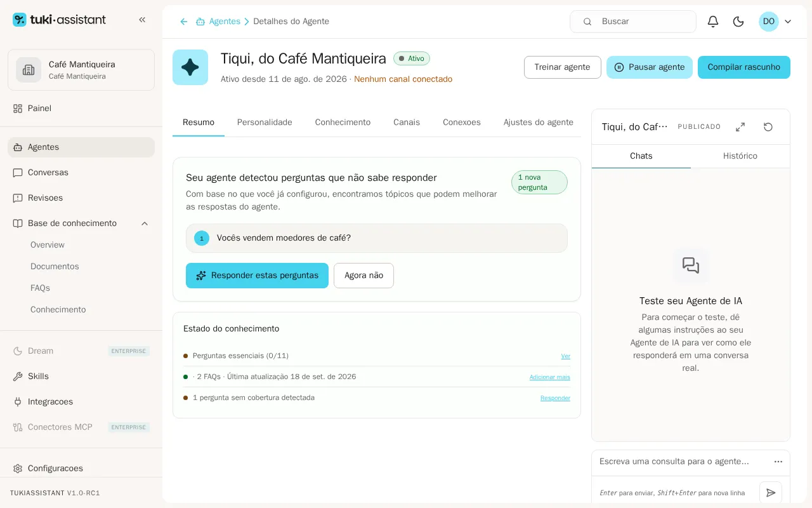Screen dimensions: 812x508
Task: Click the Ativo desde 11 de ago. de 2026 text
Action: 284,79
